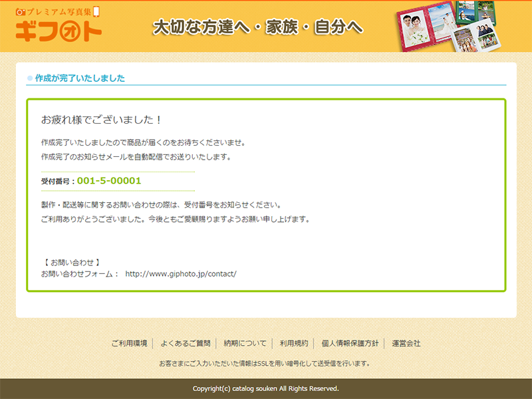Open the contact form URL link
This screenshot has height=399, width=532.
point(181,274)
